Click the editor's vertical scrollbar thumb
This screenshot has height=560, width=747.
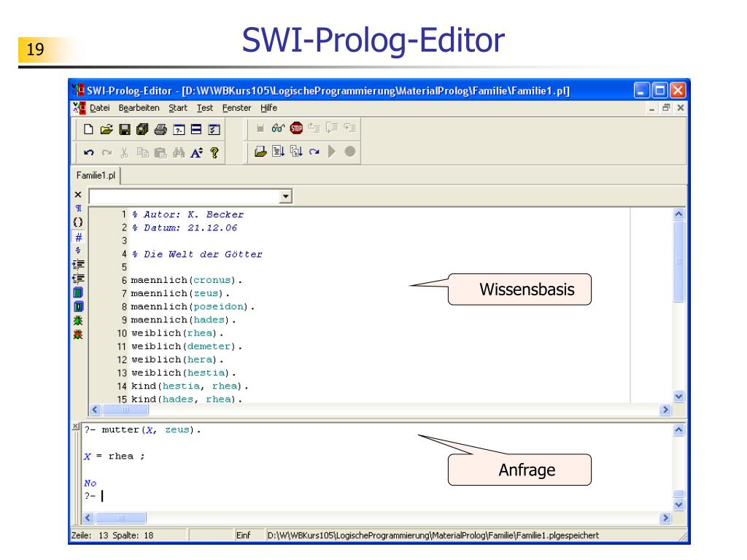(679, 261)
